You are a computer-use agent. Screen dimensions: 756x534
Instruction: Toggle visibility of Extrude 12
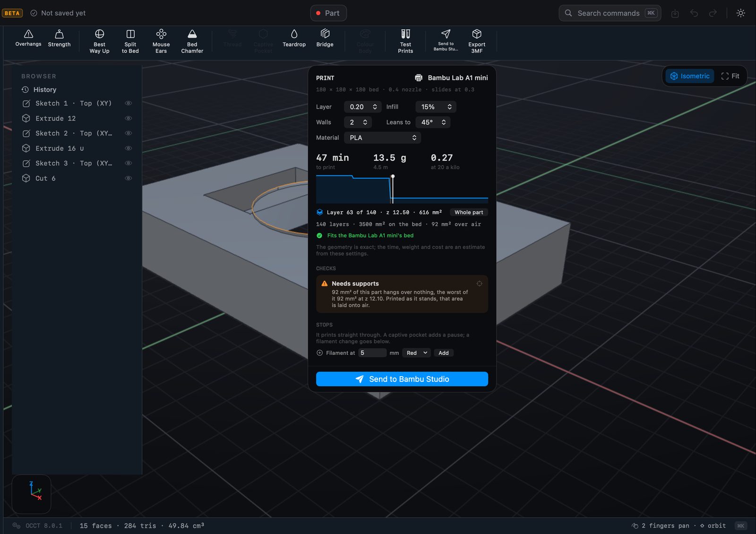point(128,118)
